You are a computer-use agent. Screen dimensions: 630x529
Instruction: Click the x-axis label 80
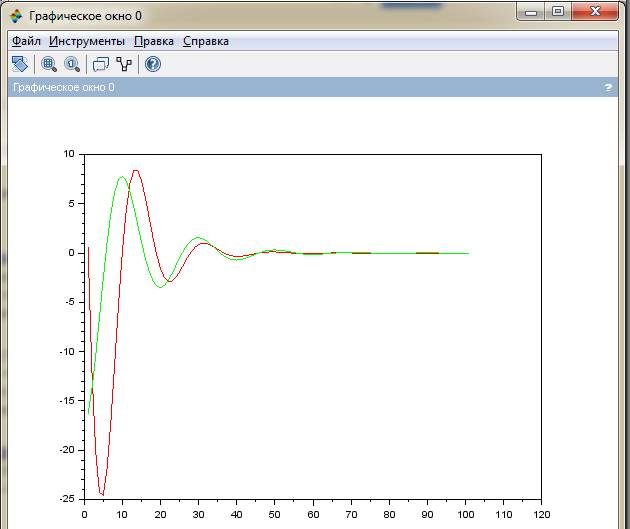click(x=389, y=515)
